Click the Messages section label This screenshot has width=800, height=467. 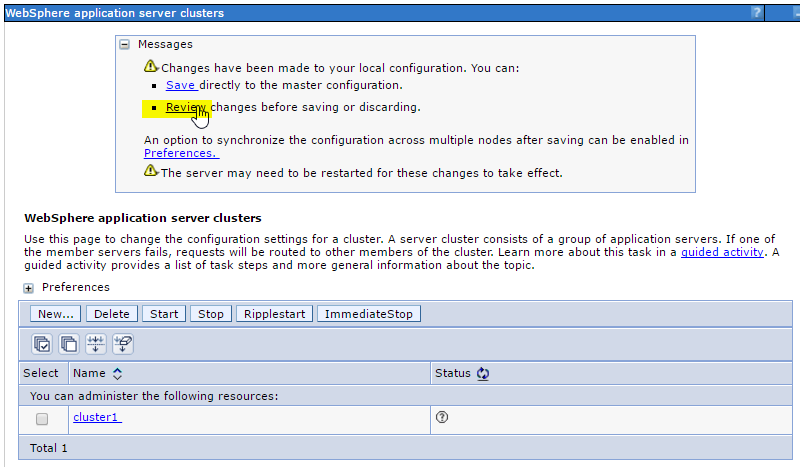(x=165, y=44)
